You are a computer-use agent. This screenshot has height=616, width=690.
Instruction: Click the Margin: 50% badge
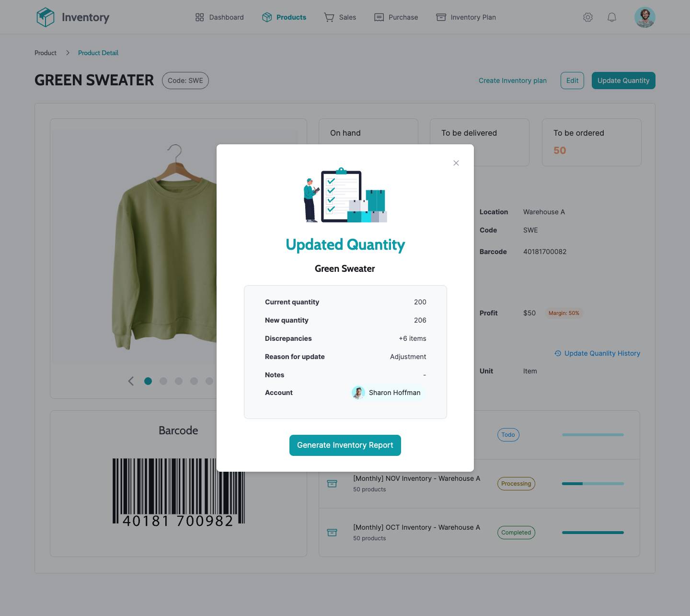tap(564, 313)
